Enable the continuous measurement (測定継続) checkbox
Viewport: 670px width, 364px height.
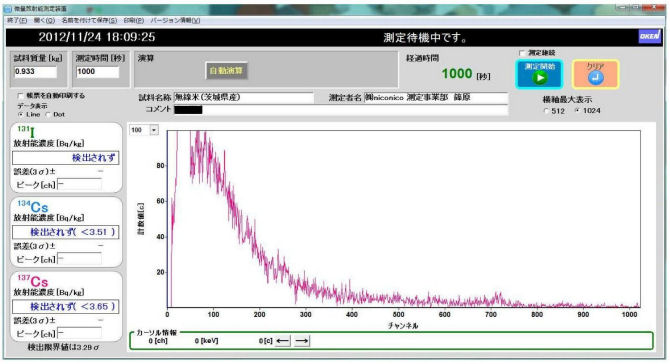pyautogui.click(x=522, y=53)
